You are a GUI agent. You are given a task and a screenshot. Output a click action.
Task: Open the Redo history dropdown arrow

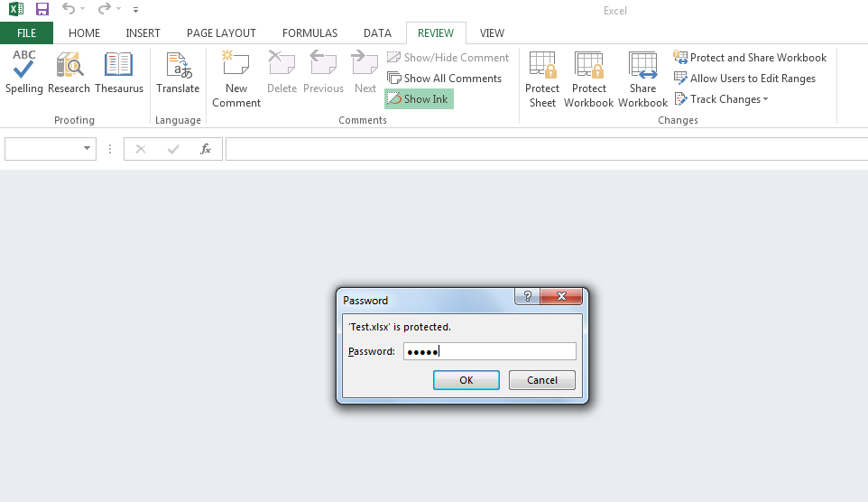point(118,9)
